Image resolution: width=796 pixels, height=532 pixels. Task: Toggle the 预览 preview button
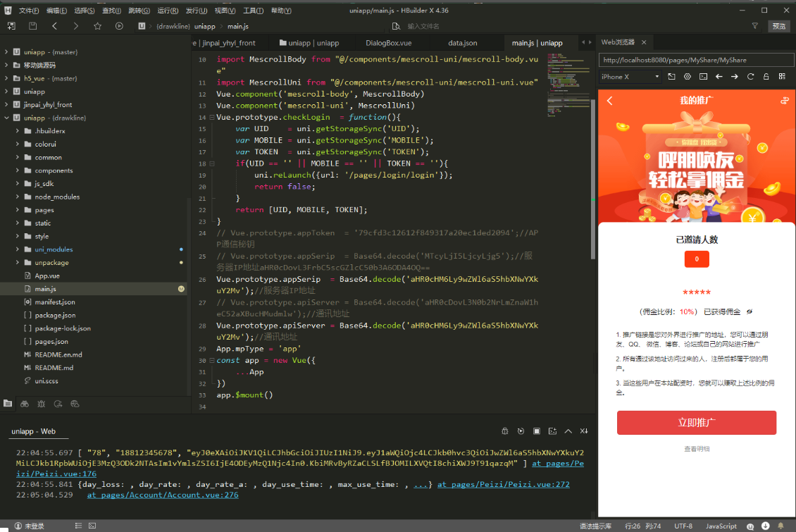778,26
